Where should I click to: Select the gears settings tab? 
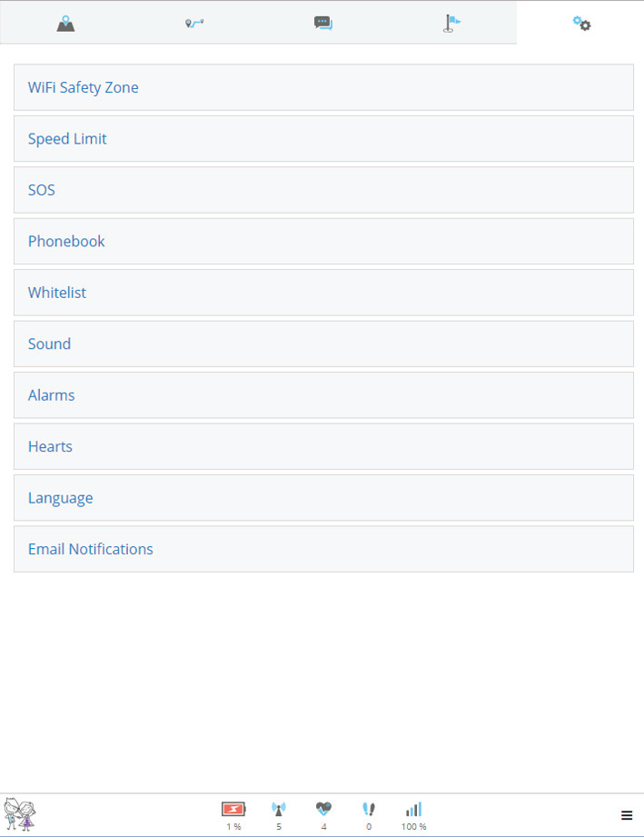(581, 23)
